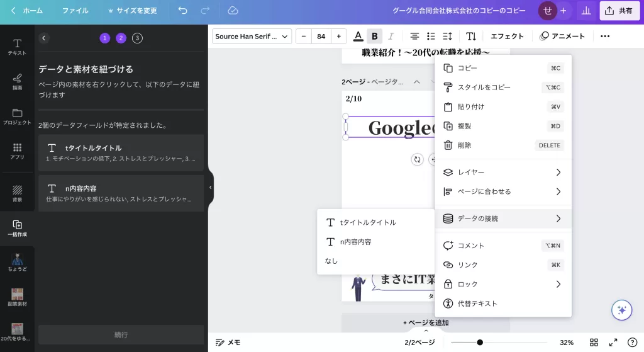Increase font size with plus button
The width and height of the screenshot is (644, 352).
tap(339, 36)
